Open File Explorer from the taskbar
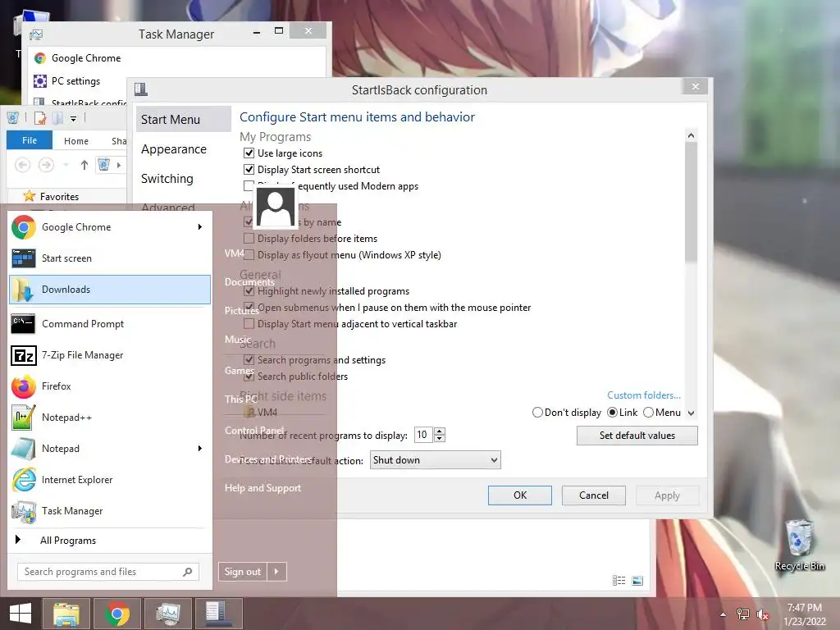The width and height of the screenshot is (840, 630). click(x=66, y=614)
